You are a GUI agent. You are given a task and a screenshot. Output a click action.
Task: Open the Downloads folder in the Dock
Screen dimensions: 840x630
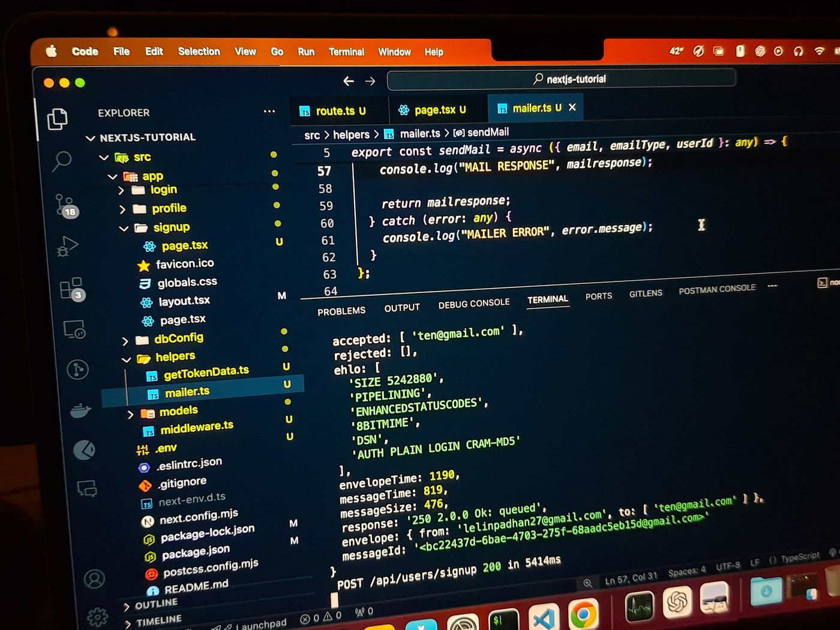tap(766, 592)
